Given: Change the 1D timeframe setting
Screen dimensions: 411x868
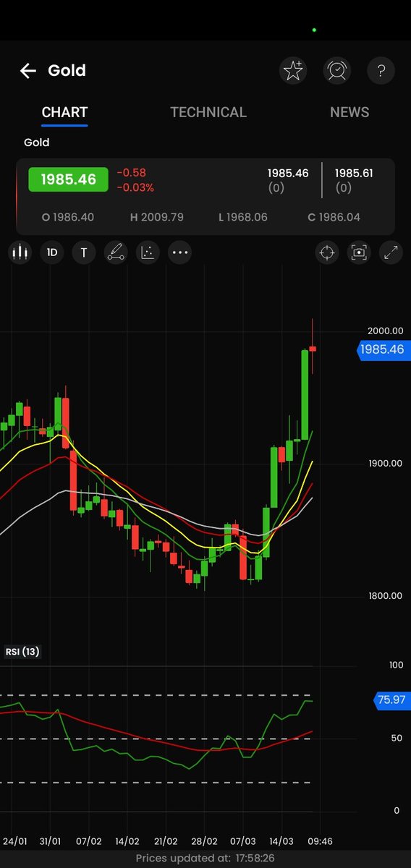Looking at the screenshot, I should tap(52, 252).
